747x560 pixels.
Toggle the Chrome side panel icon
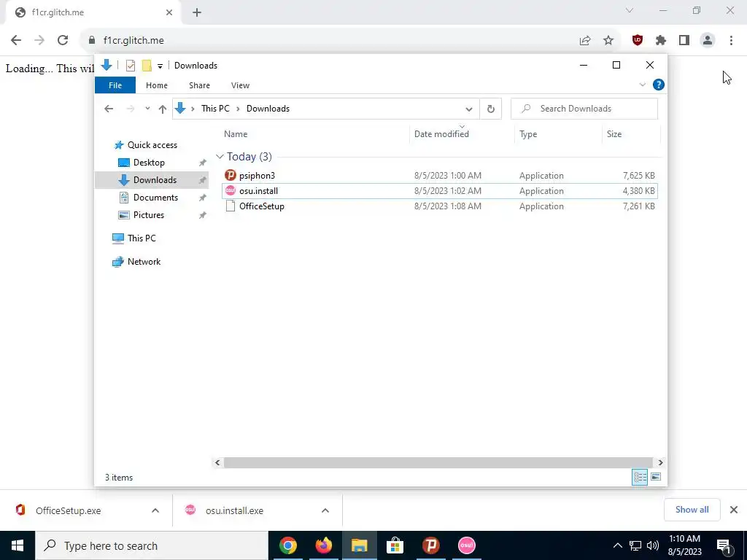(x=684, y=41)
